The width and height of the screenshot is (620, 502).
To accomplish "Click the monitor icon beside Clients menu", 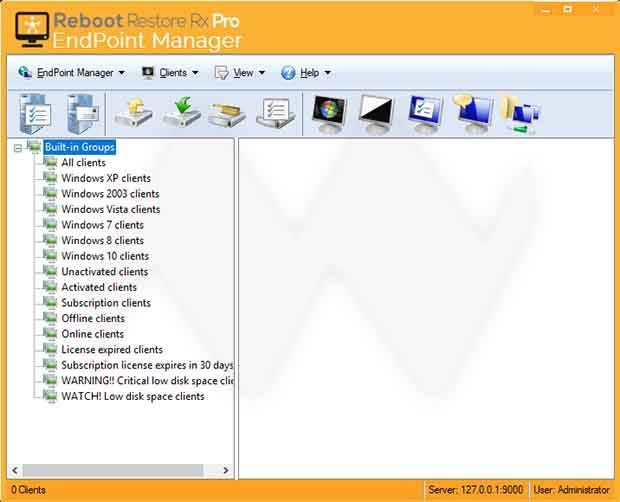I will coord(148,72).
